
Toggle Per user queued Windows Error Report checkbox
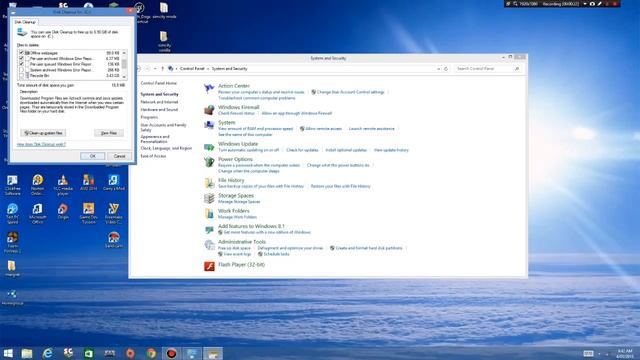[22, 64]
